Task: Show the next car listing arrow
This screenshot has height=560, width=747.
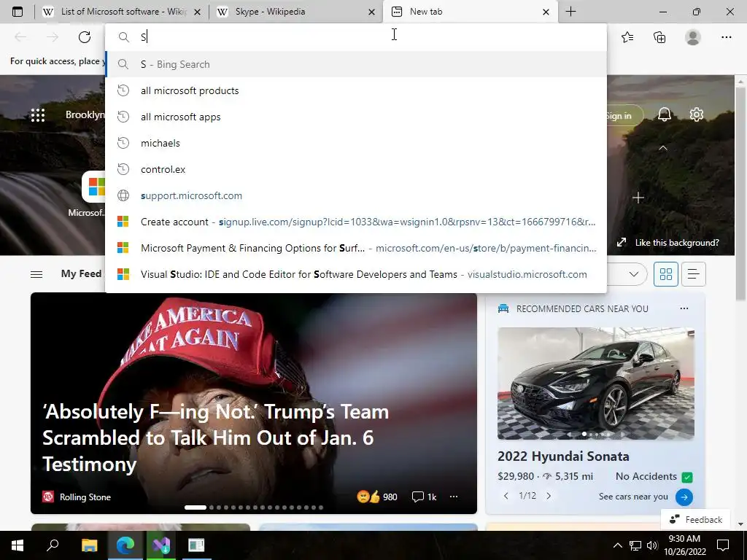Action: coord(549,496)
